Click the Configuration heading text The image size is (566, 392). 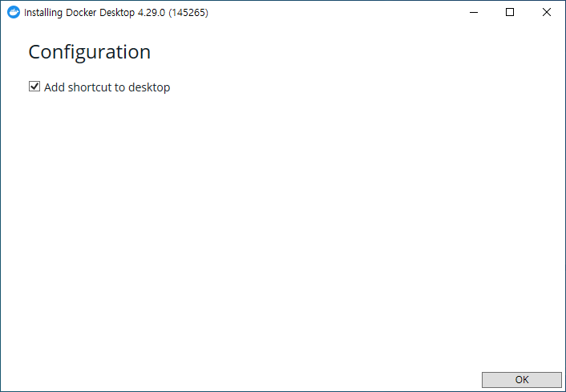coord(89,52)
